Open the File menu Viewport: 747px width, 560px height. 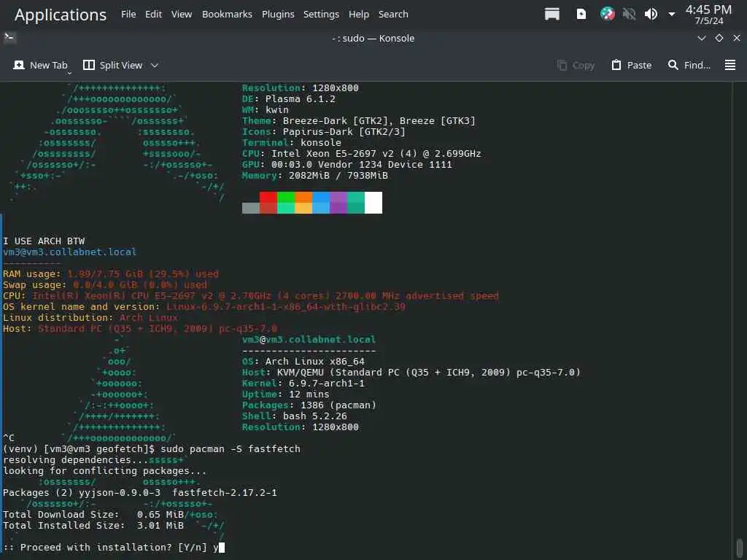[128, 15]
